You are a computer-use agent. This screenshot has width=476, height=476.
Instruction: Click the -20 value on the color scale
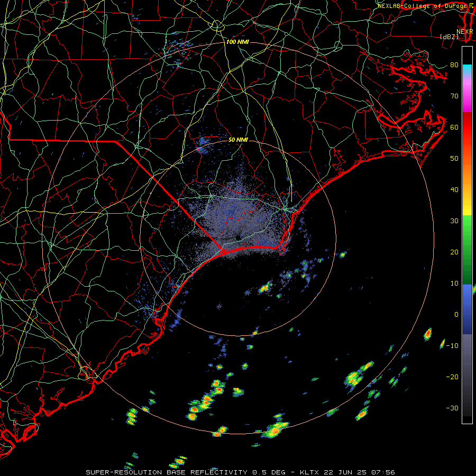452,377
